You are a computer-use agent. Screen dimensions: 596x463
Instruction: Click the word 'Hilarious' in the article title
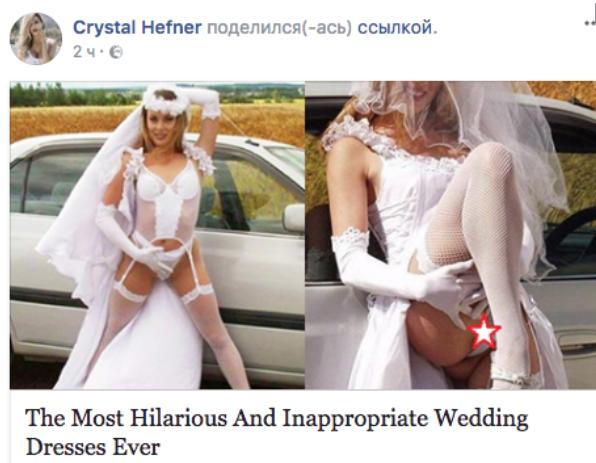(178, 417)
